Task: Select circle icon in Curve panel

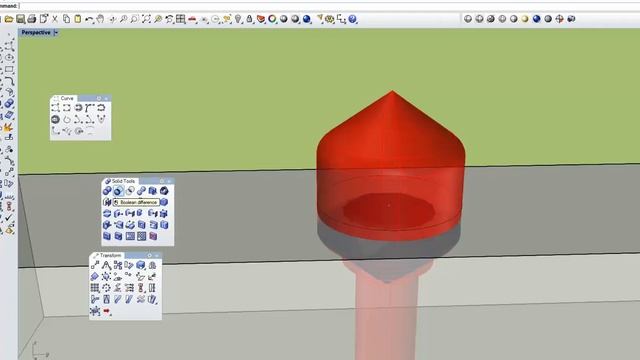Action: (x=56, y=120)
